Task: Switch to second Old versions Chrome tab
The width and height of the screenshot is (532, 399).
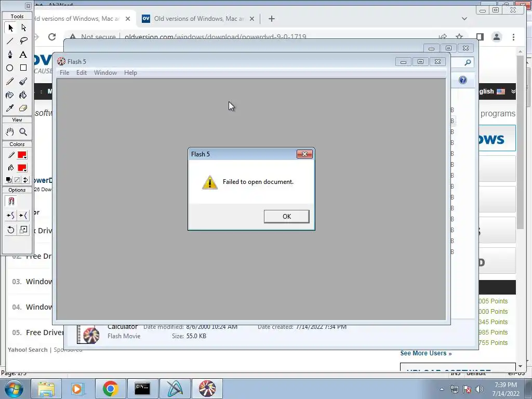Action: point(199,19)
